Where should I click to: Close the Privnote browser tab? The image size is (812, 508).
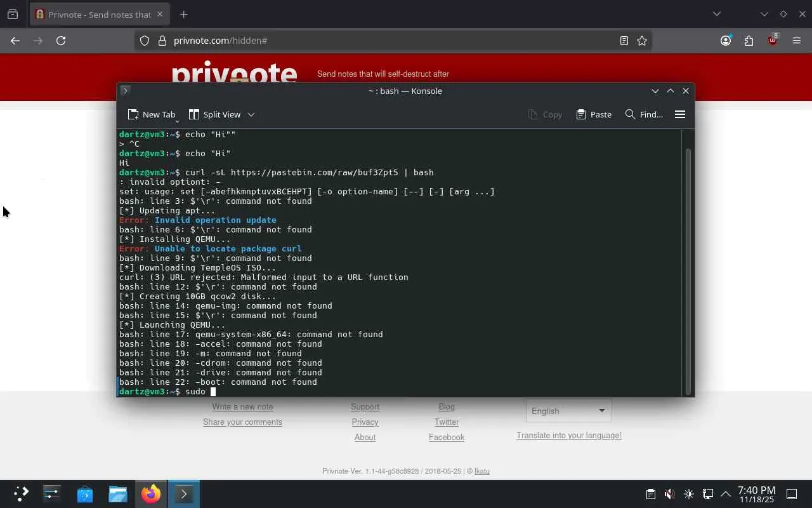click(160, 14)
